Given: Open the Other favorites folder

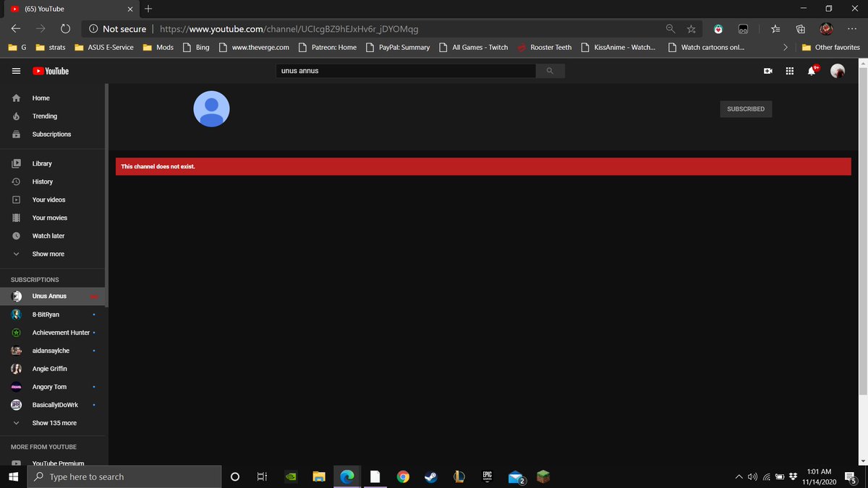Looking at the screenshot, I should coord(832,47).
